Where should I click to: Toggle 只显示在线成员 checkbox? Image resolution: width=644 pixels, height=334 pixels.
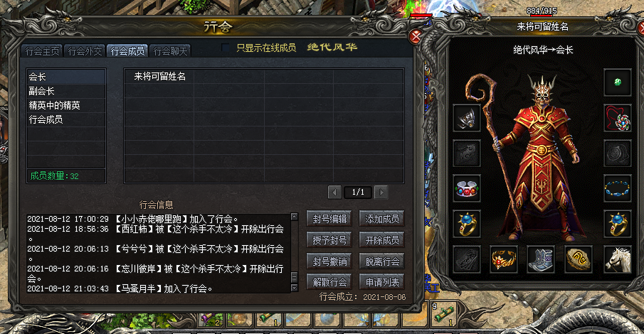coord(226,48)
